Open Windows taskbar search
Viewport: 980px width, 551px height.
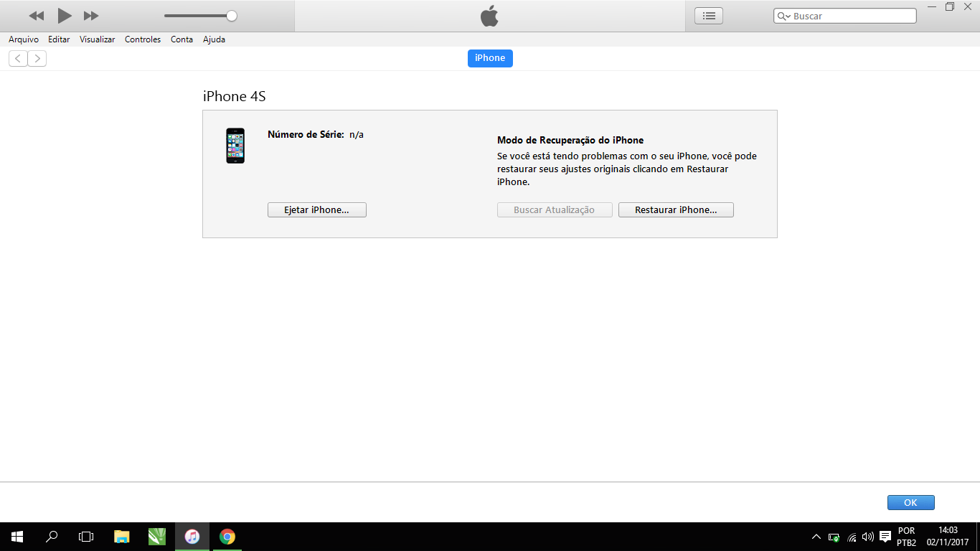tap(52, 537)
